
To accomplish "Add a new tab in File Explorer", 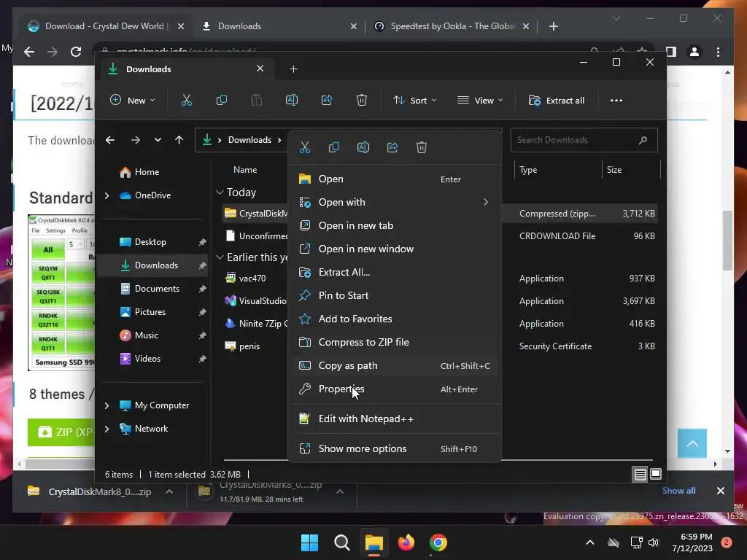I will click(x=293, y=69).
